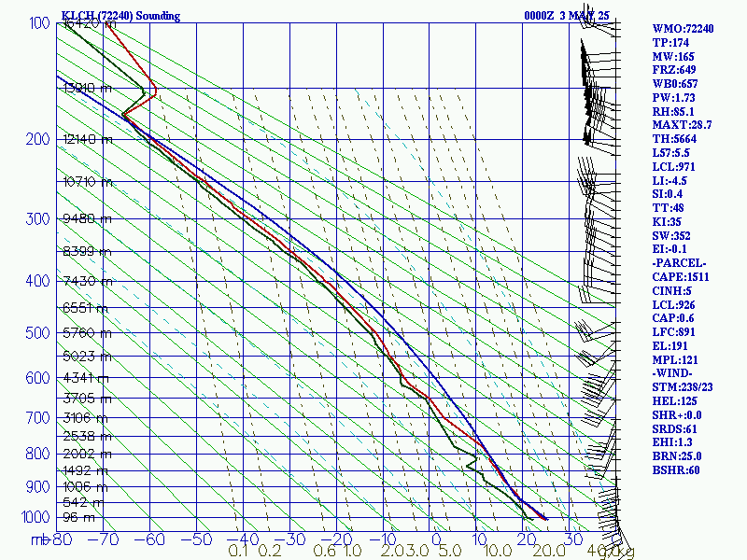This screenshot has width=747, height=560.
Task: Click the SI:0.4 Showalter index value
Action: (667, 194)
